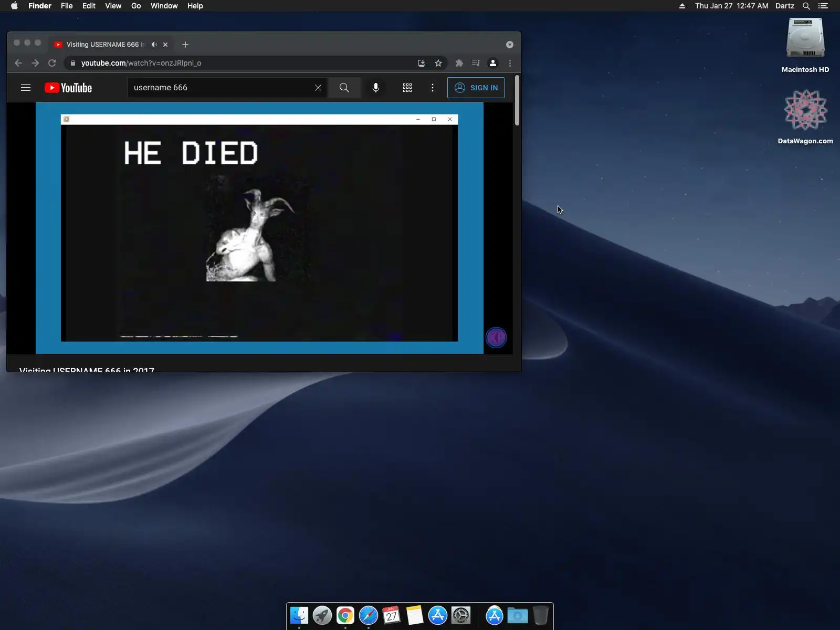Click the SIGN IN button

[x=476, y=88]
